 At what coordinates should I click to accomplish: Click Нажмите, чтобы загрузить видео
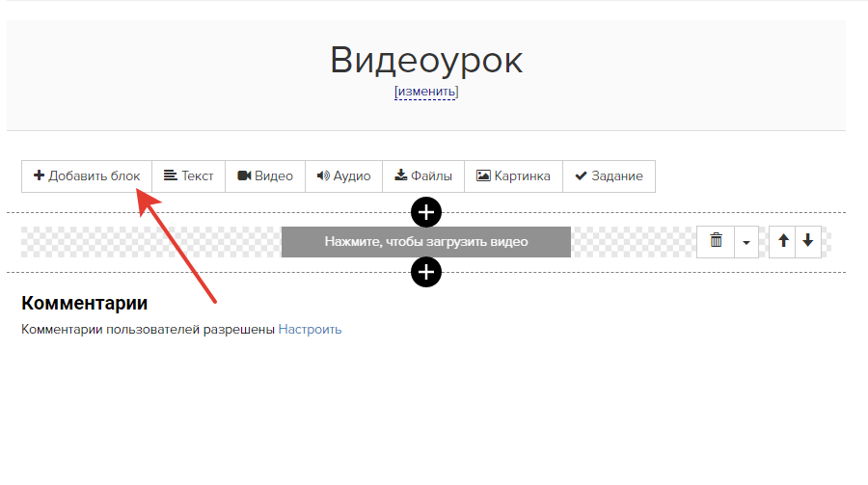tap(425, 242)
